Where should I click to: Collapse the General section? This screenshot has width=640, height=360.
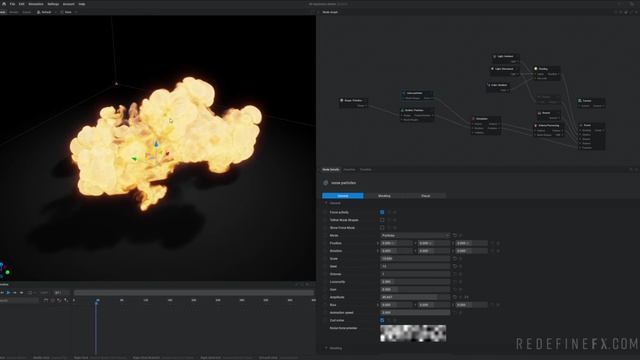tap(326, 203)
